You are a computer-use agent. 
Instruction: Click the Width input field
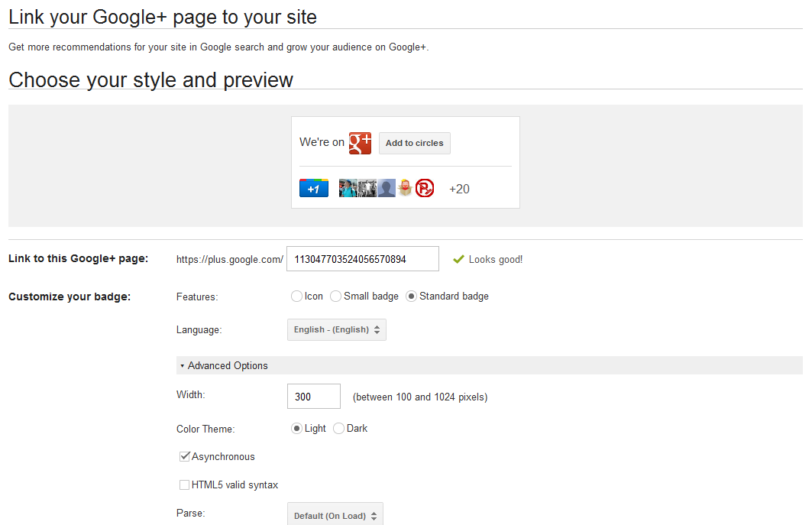coord(314,397)
